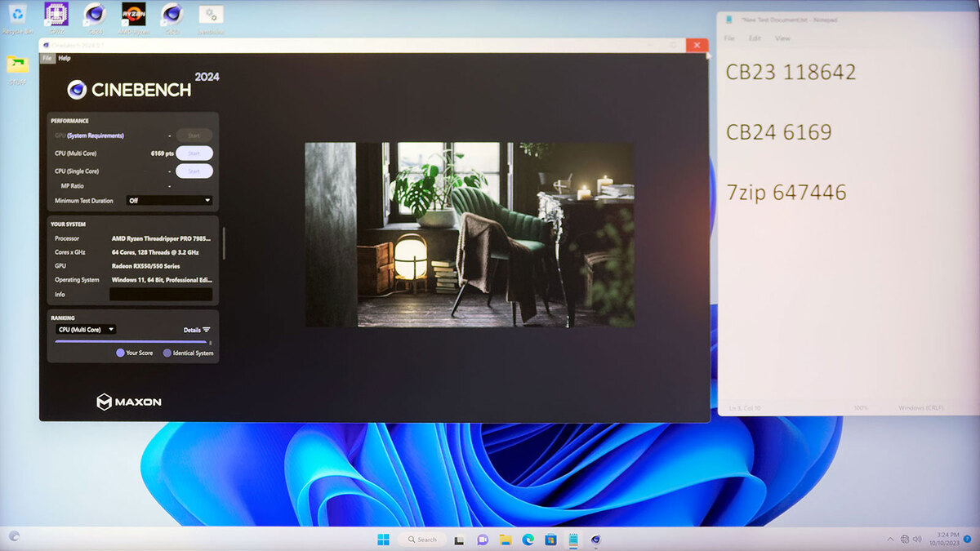The image size is (980, 551).
Task: Open the volume tray icon
Action: [917, 540]
